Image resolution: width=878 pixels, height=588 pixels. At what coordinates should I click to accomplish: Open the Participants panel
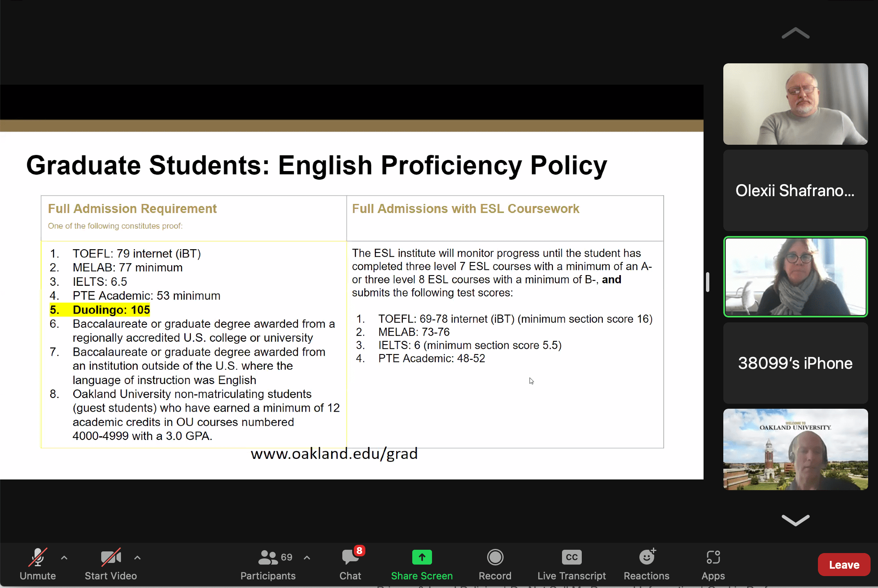click(268, 564)
